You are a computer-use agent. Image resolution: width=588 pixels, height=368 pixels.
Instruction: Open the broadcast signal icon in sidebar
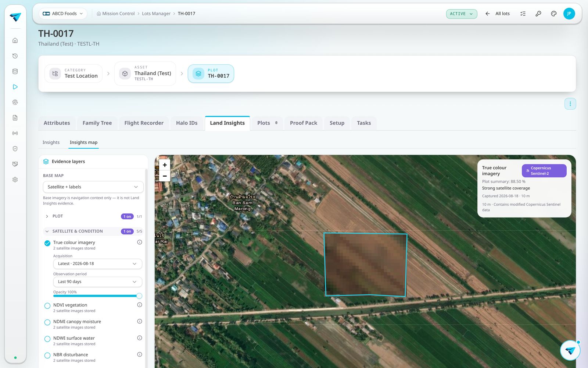click(15, 133)
